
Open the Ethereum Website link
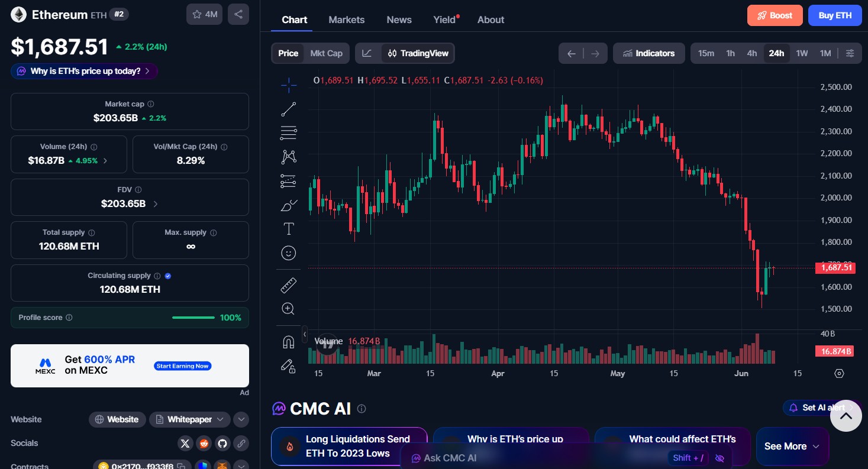(117, 419)
